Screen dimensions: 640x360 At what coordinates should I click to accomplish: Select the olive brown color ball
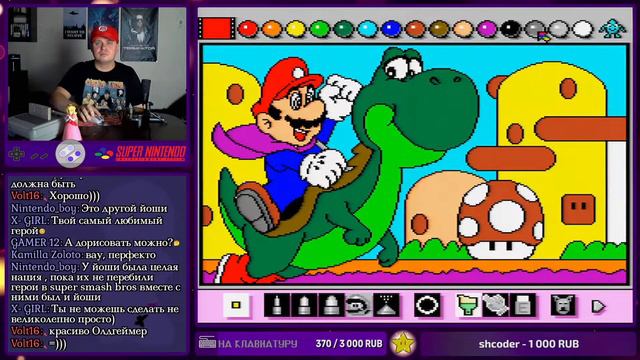(439, 29)
